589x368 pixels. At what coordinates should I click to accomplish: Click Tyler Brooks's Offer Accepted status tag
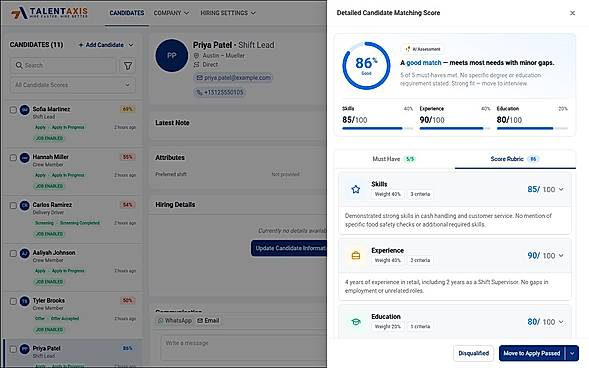coord(65,318)
